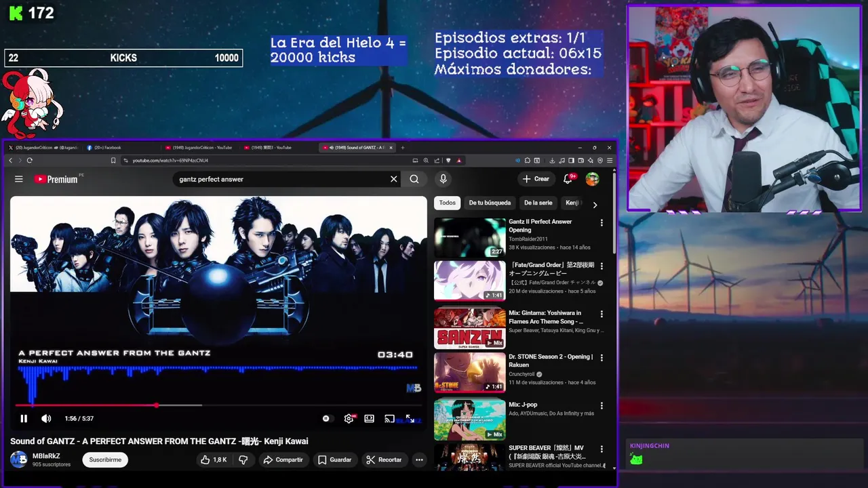The height and width of the screenshot is (488, 868).
Task: Click the Compartir share button
Action: pyautogui.click(x=283, y=460)
